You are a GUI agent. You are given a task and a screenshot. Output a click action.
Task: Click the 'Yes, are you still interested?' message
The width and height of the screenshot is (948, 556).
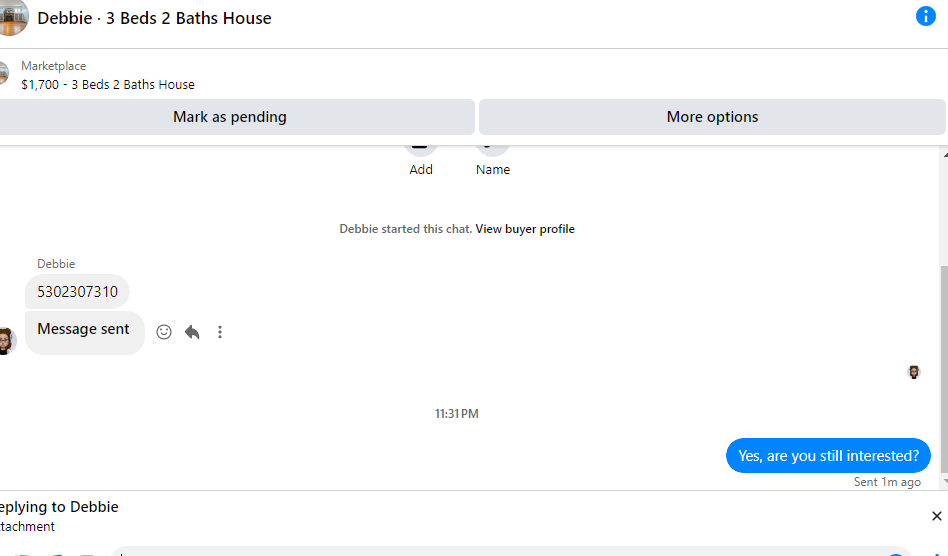[828, 456]
